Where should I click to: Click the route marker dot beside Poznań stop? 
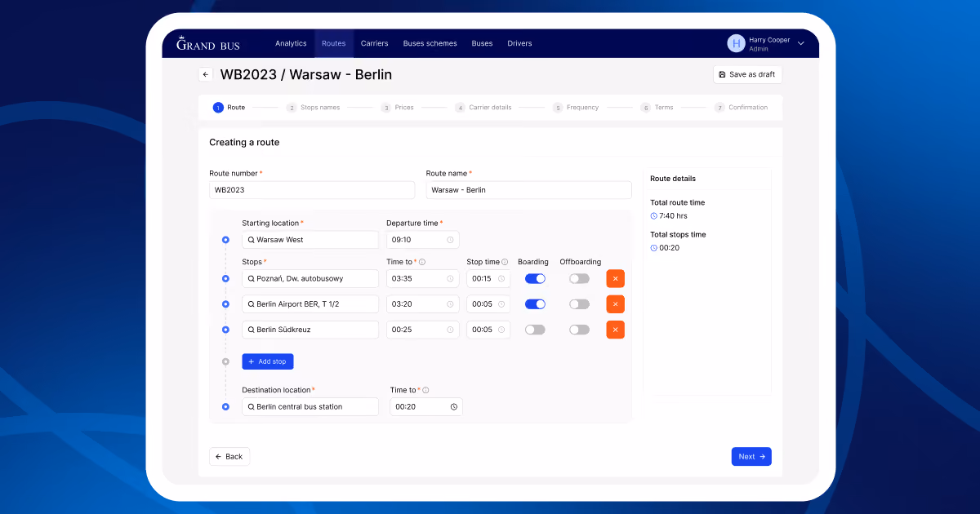pyautogui.click(x=225, y=278)
